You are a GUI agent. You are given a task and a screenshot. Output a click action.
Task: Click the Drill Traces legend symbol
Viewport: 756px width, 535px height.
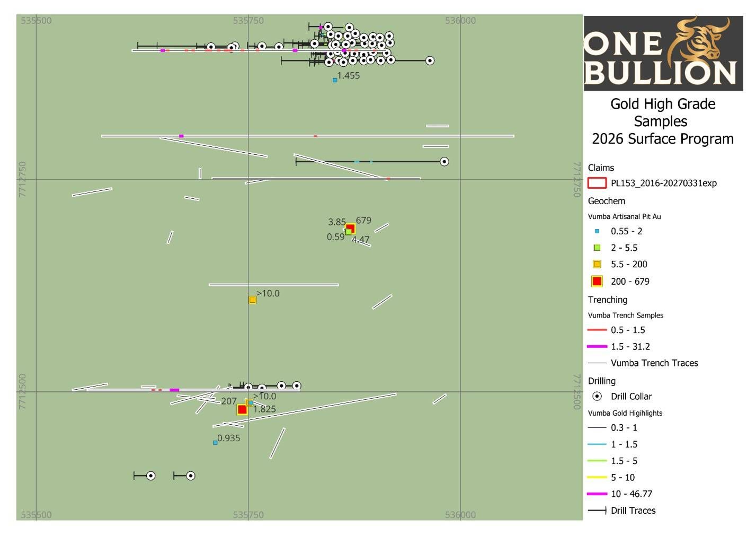point(597,511)
